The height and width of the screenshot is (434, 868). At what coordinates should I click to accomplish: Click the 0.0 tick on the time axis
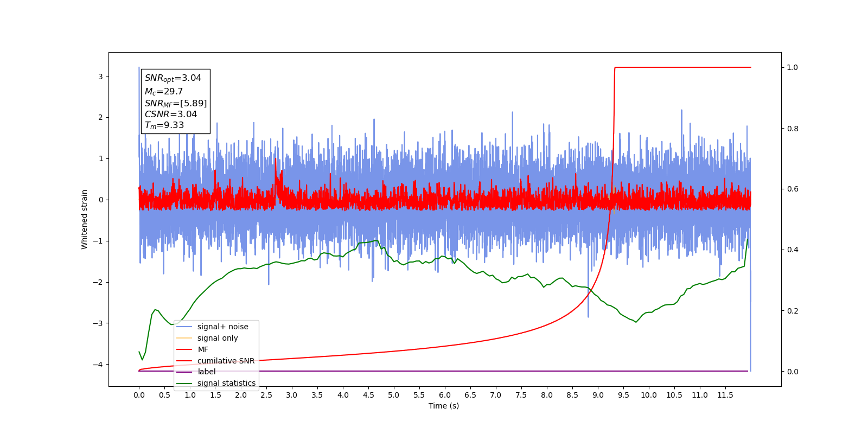(139, 395)
